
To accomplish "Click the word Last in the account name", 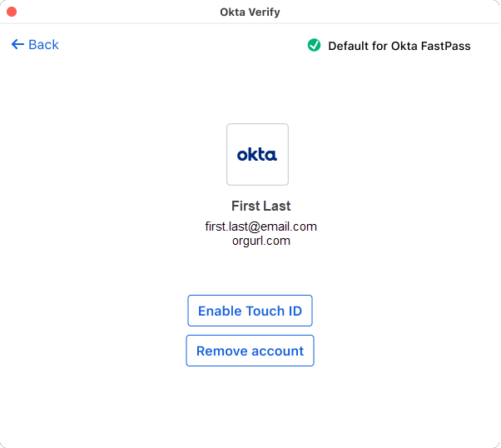I will [x=277, y=206].
